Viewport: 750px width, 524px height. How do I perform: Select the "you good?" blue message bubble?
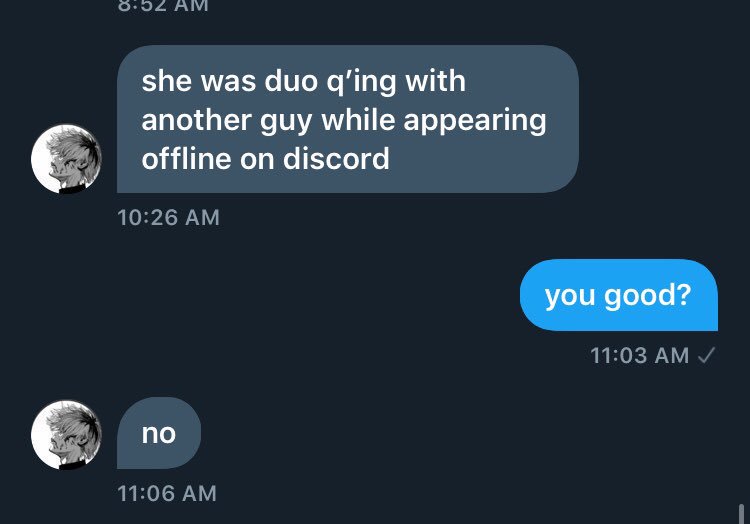[618, 295]
